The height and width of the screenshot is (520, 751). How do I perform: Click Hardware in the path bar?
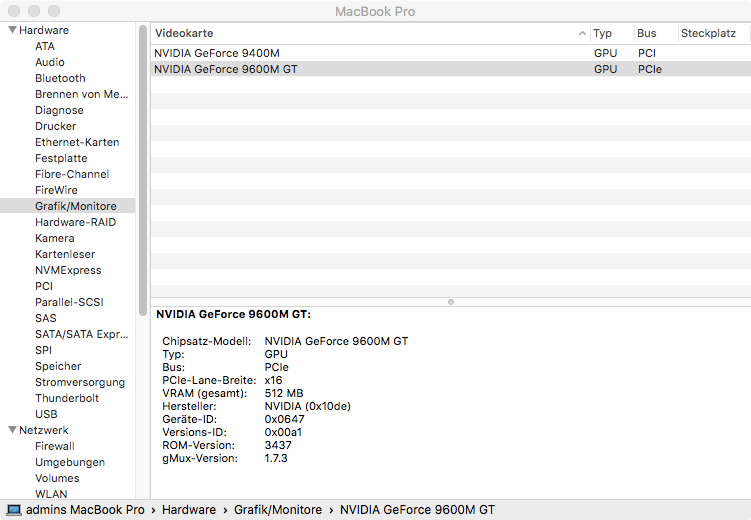tap(189, 510)
